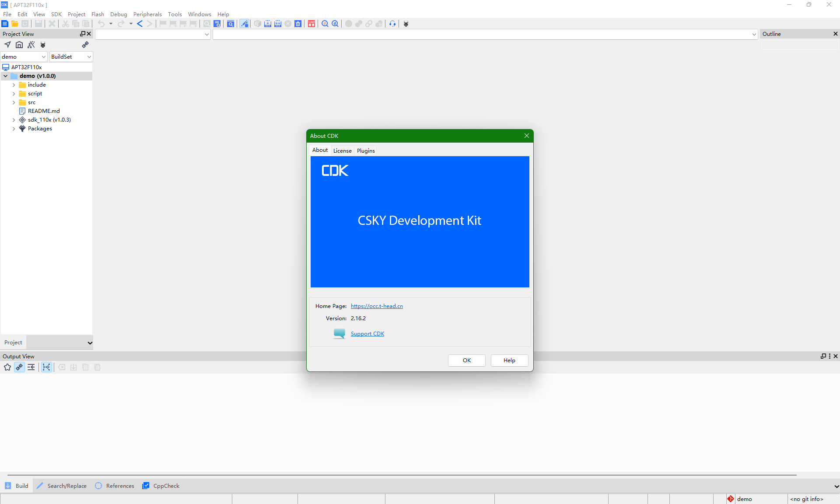Click the Undo arrow toolbar icon

point(101,24)
